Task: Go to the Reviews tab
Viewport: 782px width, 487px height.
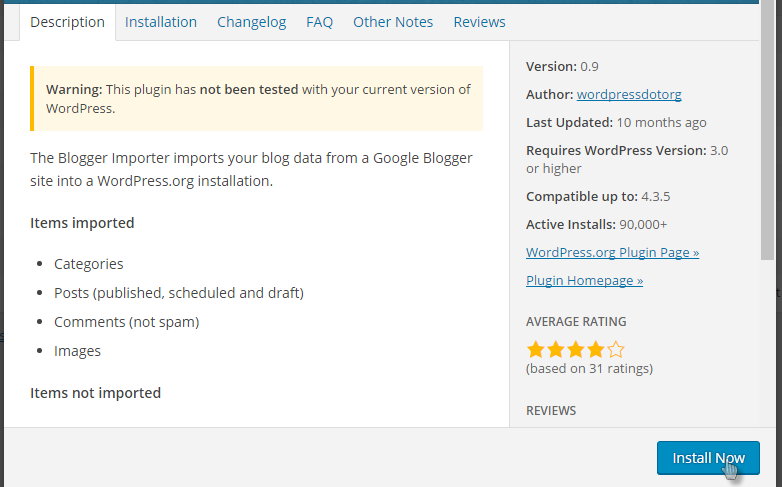Action: click(479, 22)
